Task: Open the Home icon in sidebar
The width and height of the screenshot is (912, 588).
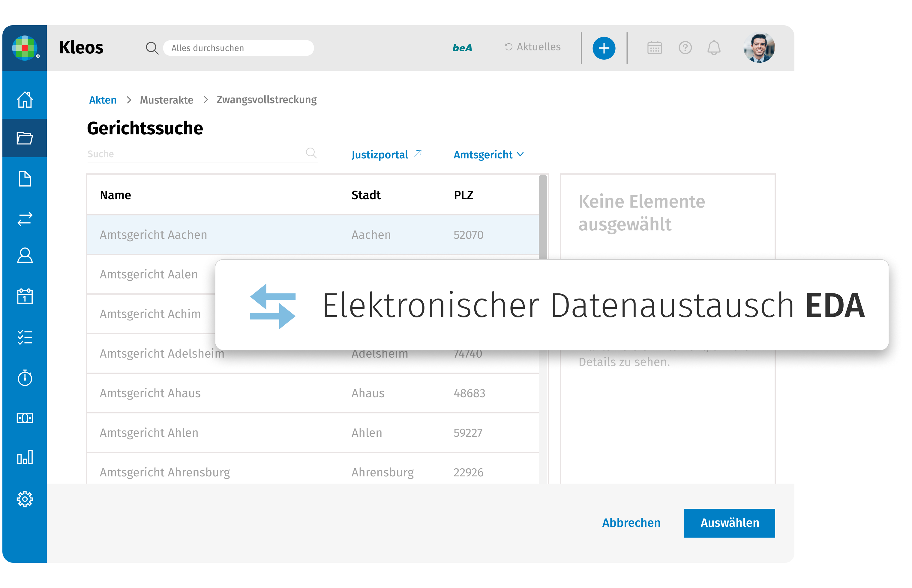Action: tap(25, 100)
